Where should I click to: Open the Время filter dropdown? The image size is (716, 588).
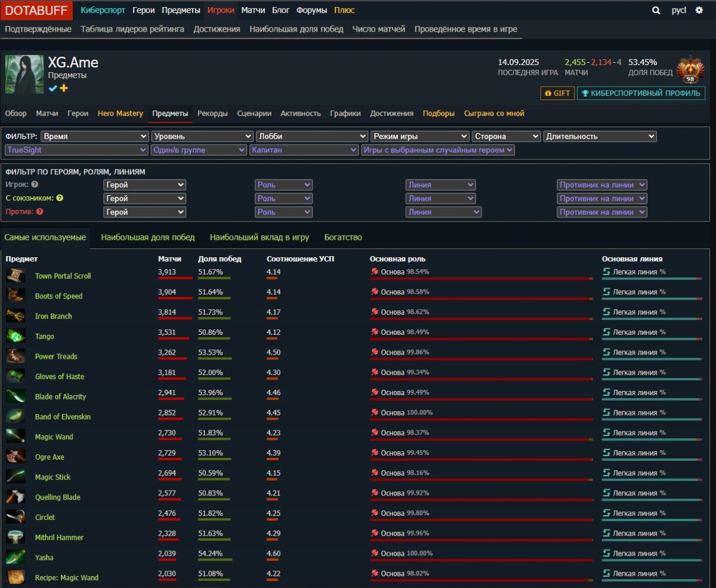point(94,136)
